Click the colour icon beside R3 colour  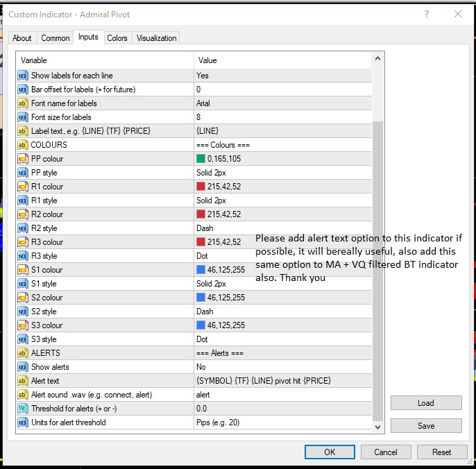(23, 242)
